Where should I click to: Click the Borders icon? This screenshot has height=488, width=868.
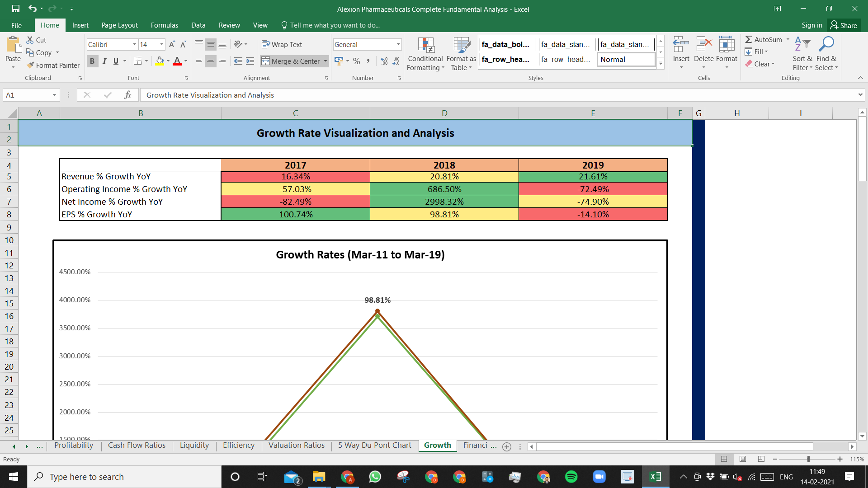(x=138, y=61)
